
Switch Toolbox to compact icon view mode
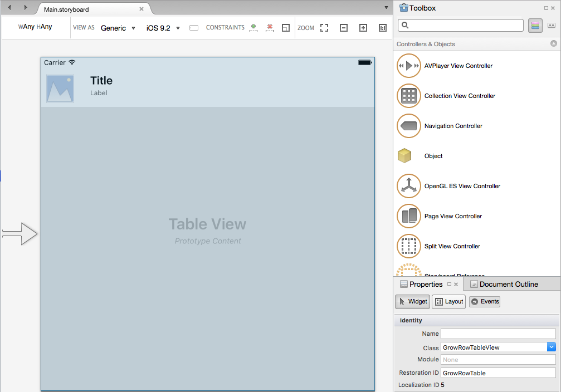(x=551, y=25)
